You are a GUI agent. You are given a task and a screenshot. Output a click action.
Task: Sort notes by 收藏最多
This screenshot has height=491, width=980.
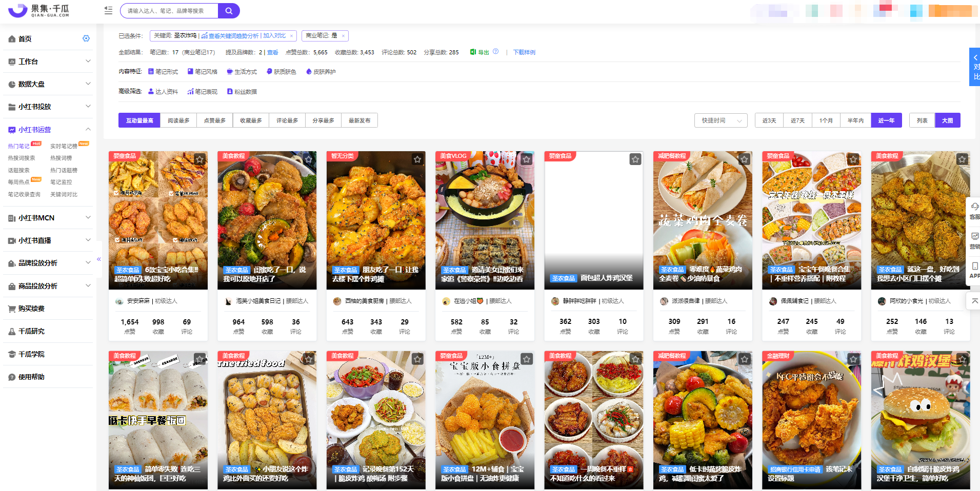click(x=251, y=120)
